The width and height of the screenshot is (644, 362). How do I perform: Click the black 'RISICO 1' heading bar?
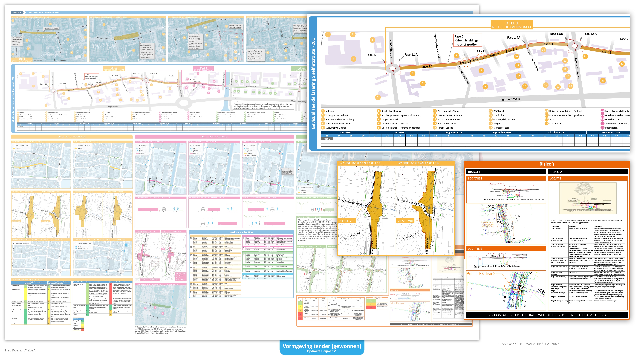tap(506, 172)
